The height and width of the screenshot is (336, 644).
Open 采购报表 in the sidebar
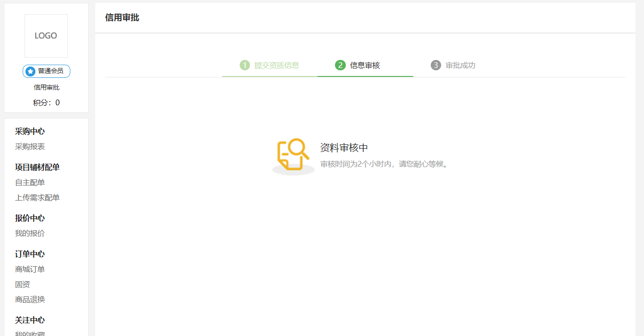coord(30,147)
